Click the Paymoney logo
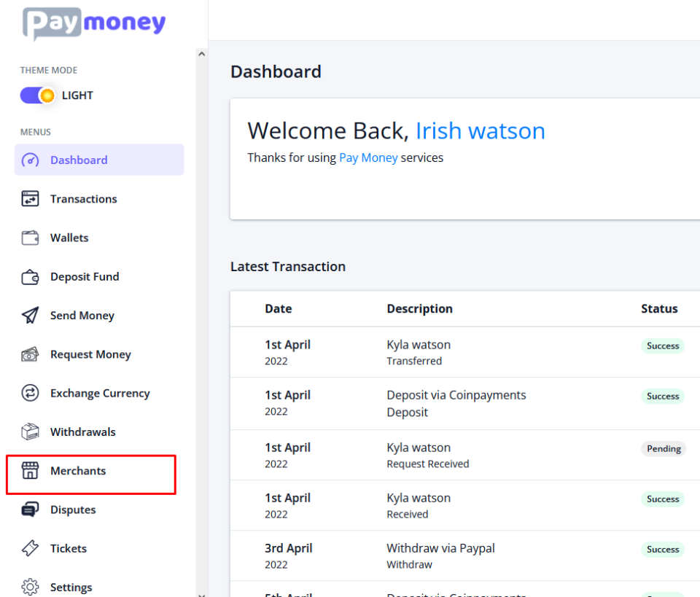The width and height of the screenshot is (700, 597). point(94,23)
